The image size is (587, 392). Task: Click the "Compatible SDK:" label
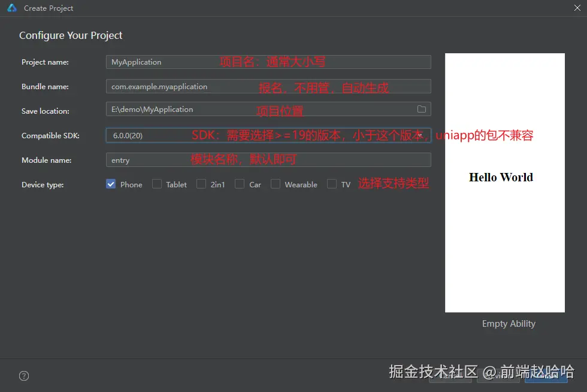50,136
